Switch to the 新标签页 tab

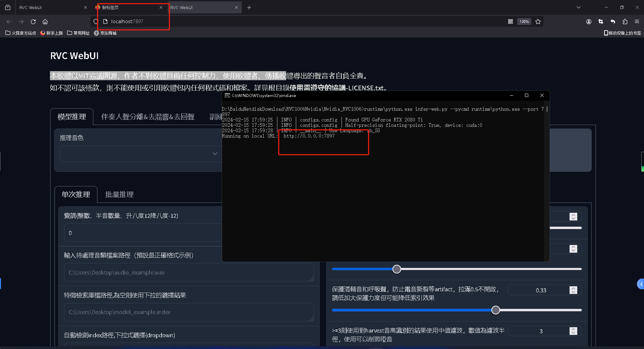[129, 7]
